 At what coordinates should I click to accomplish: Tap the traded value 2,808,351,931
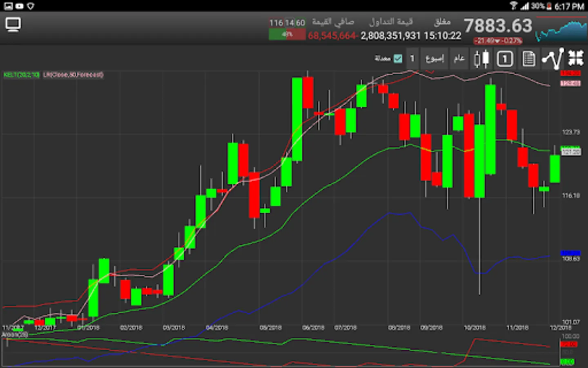coord(390,36)
